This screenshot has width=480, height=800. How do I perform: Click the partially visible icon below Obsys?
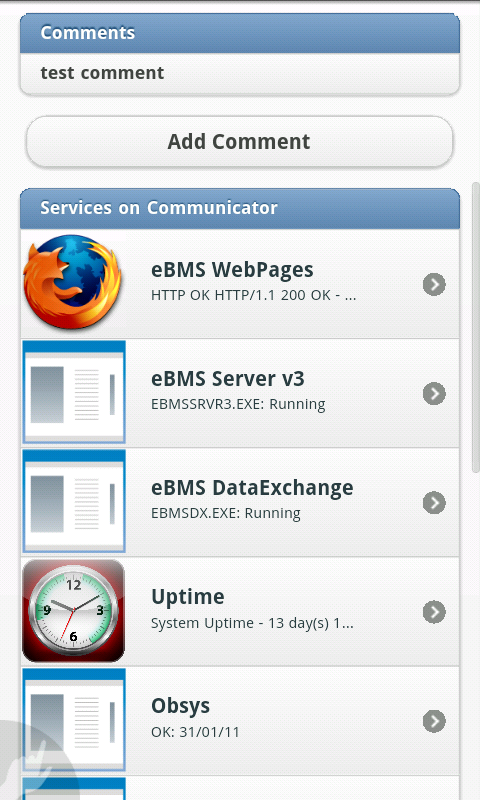click(x=74, y=789)
